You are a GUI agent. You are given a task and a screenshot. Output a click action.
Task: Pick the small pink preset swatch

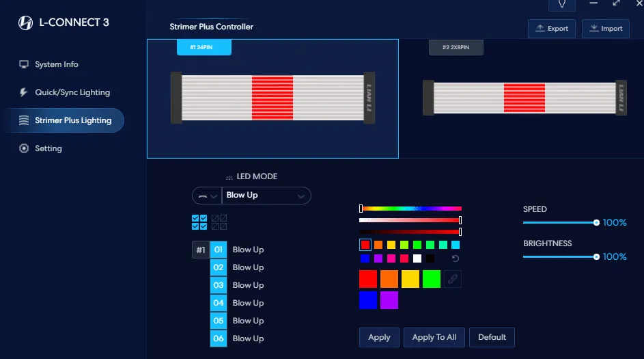391,258
